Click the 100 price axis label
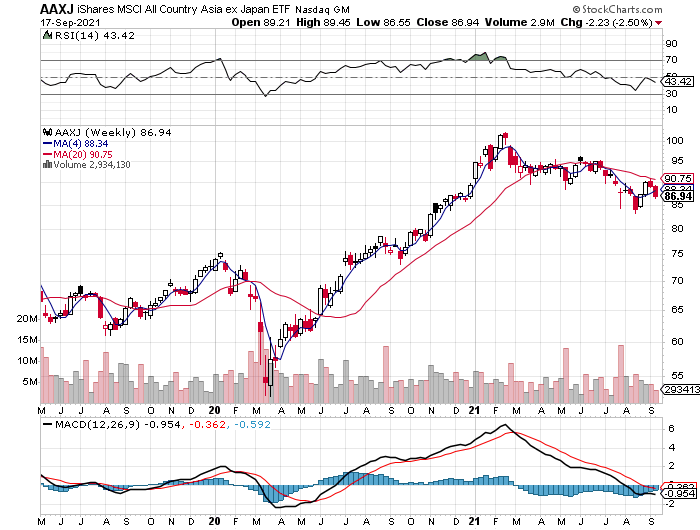The height and width of the screenshot is (530, 700). point(675,140)
